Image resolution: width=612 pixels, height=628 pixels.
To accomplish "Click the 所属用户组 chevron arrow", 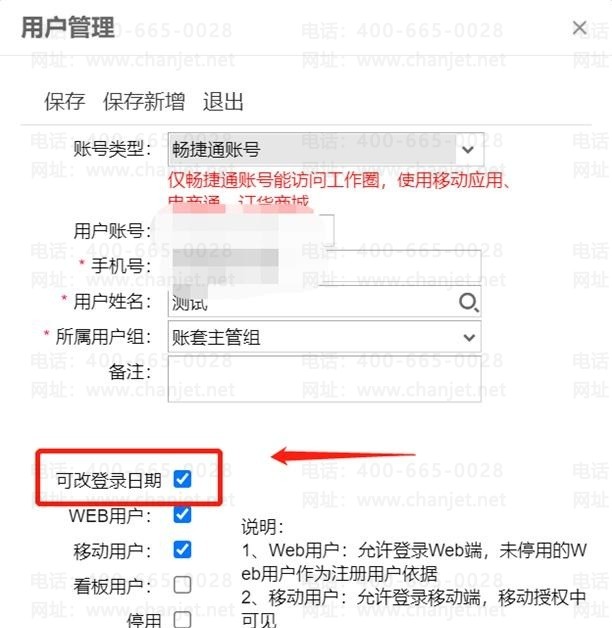I will click(x=469, y=337).
